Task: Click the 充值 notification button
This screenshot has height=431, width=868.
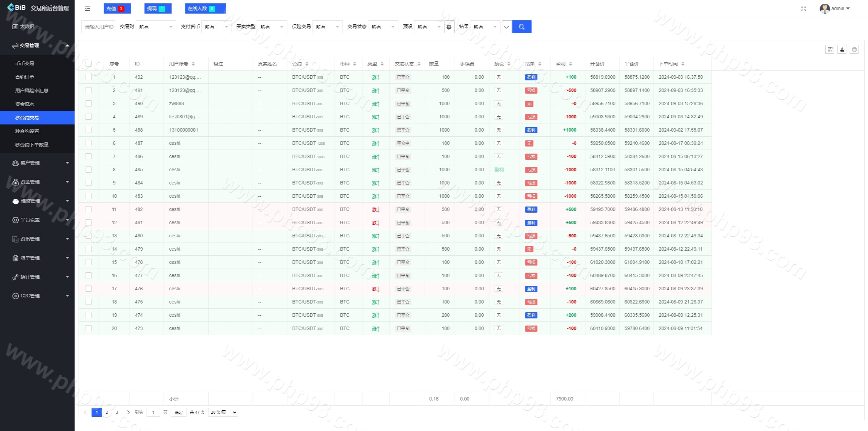Action: pyautogui.click(x=117, y=9)
